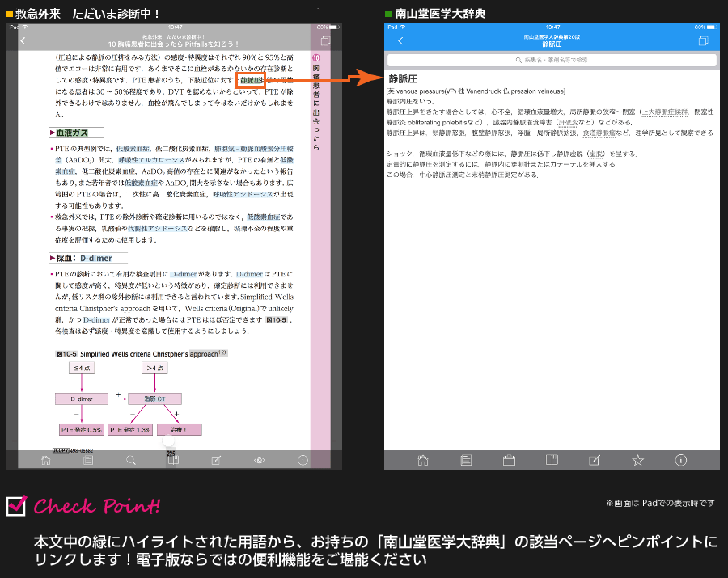Viewport: 728px width, 578px height.
Task: Tap the 静脈圧 entry title in the dictionary
Action: [x=403, y=79]
